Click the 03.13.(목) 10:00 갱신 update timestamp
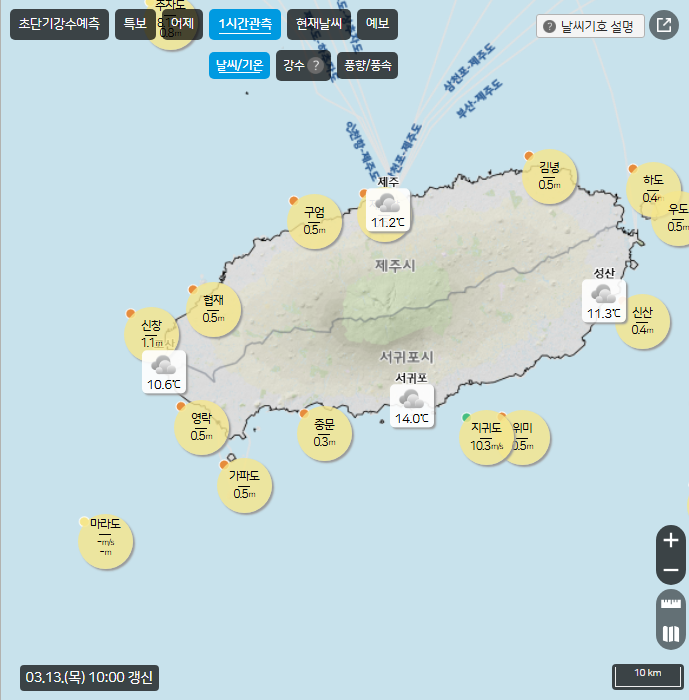Screen dimensions: 689x700 (x=89, y=678)
